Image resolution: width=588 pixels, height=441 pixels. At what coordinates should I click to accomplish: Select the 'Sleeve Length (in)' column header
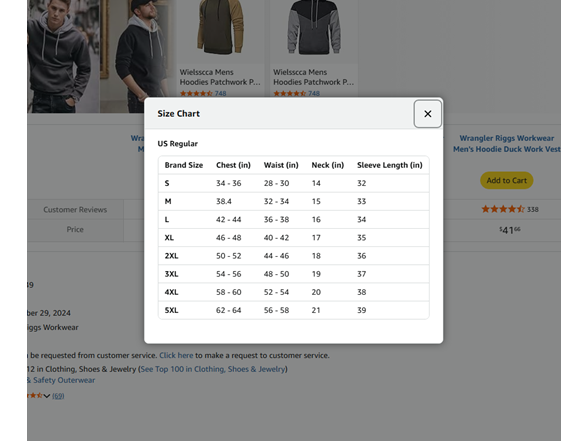(390, 165)
